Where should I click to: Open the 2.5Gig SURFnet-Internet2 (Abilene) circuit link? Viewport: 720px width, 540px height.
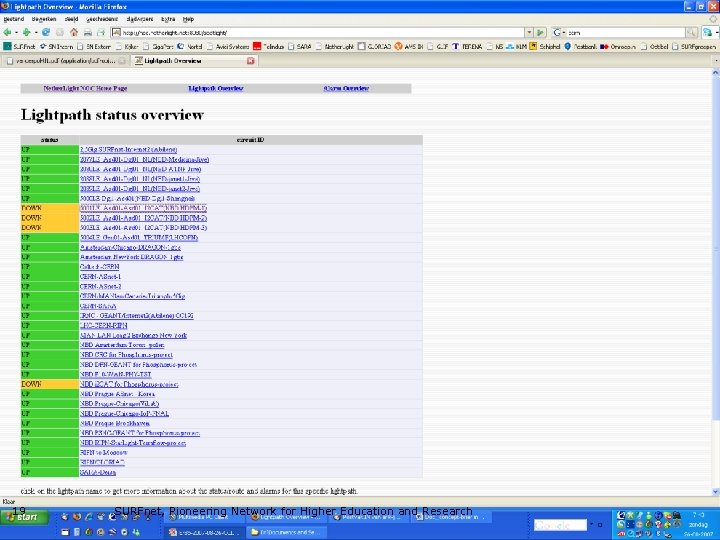coord(128,150)
